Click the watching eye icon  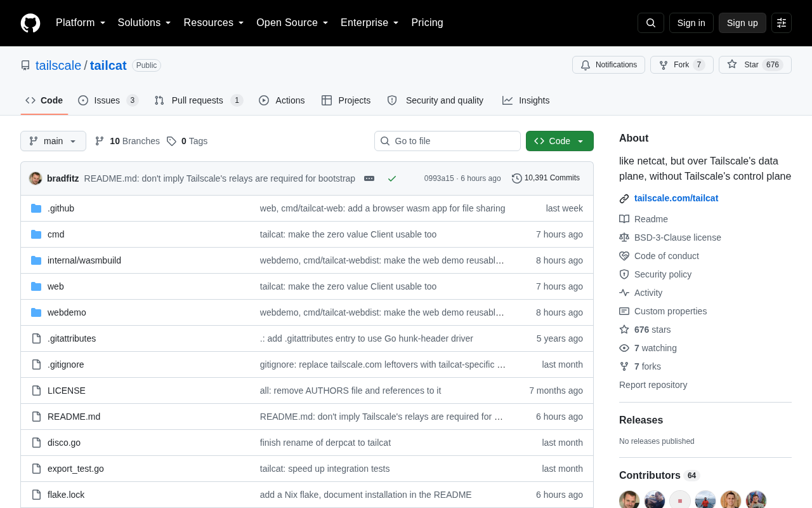(624, 348)
